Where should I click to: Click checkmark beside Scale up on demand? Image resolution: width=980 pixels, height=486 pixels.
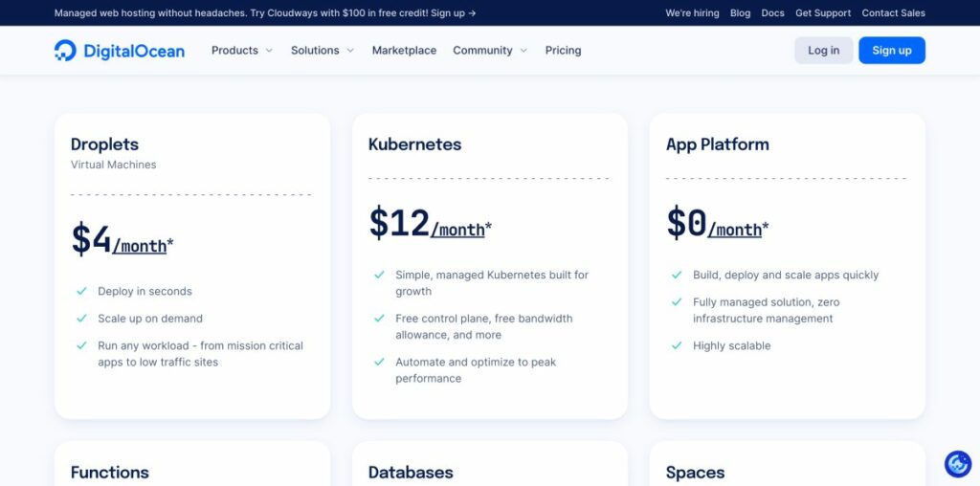[81, 319]
